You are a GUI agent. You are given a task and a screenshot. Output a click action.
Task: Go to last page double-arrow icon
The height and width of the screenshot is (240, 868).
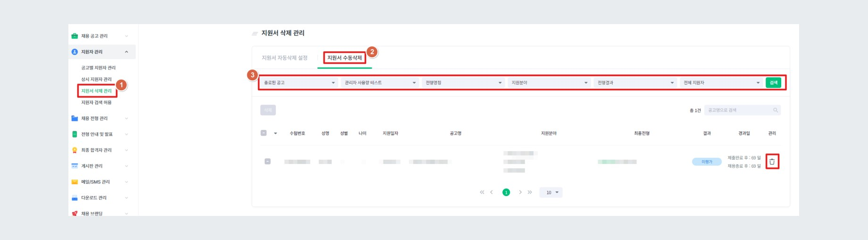click(x=530, y=192)
